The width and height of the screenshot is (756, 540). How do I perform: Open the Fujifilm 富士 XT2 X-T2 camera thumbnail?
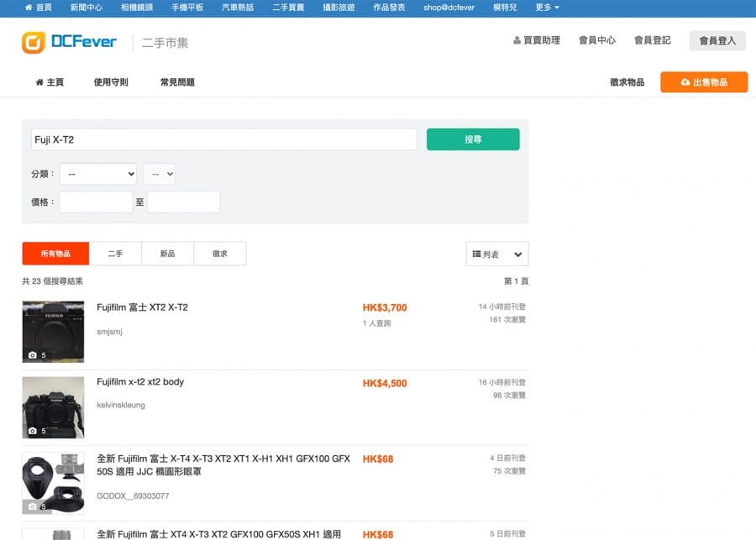tap(53, 332)
